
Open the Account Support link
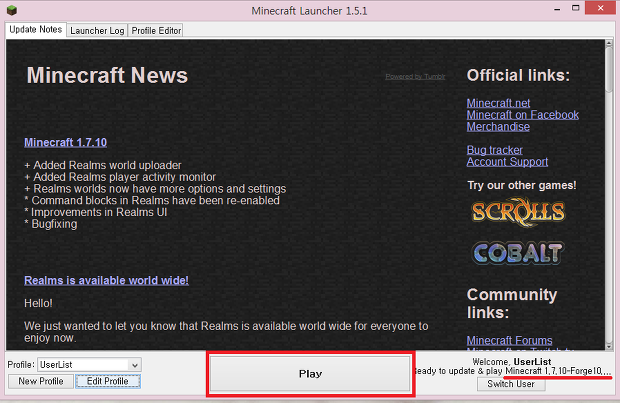coord(507,162)
